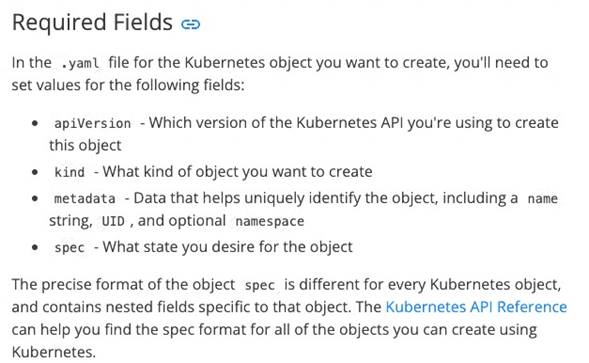This screenshot has width=589, height=363.
Task: Open the Kubernetes API Reference link
Action: [x=476, y=307]
